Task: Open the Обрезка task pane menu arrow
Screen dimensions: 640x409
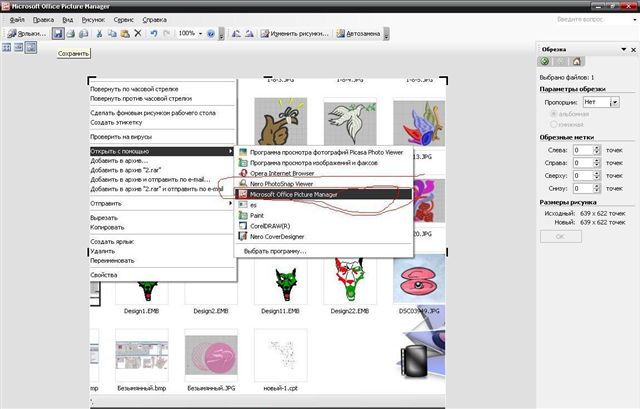Action: 622,48
